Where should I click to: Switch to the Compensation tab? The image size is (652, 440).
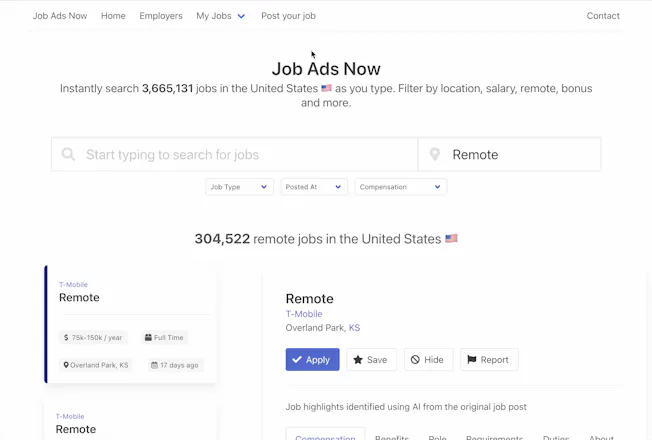pyautogui.click(x=325, y=435)
